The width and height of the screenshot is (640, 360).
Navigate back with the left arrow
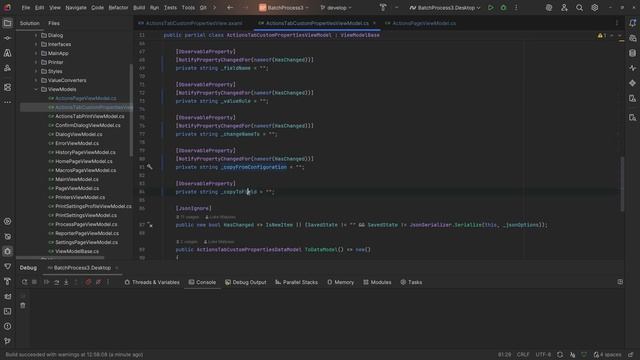tap(230, 8)
